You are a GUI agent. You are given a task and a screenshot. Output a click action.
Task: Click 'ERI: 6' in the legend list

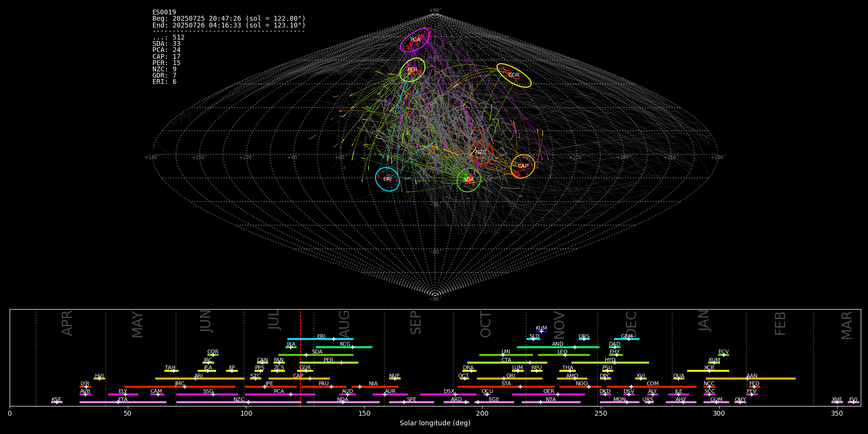(x=164, y=81)
